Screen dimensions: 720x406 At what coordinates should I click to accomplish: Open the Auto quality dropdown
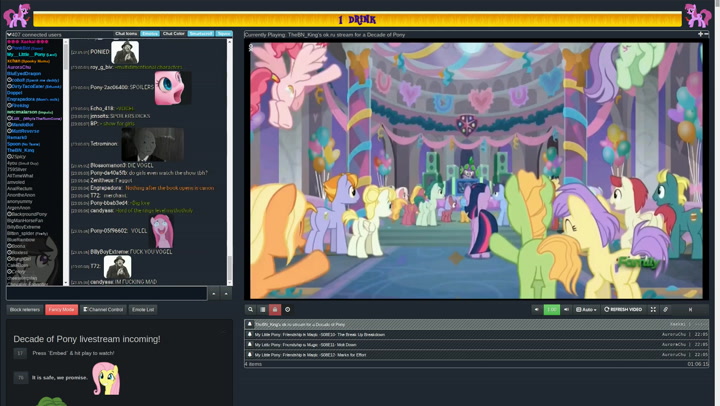[x=586, y=310]
